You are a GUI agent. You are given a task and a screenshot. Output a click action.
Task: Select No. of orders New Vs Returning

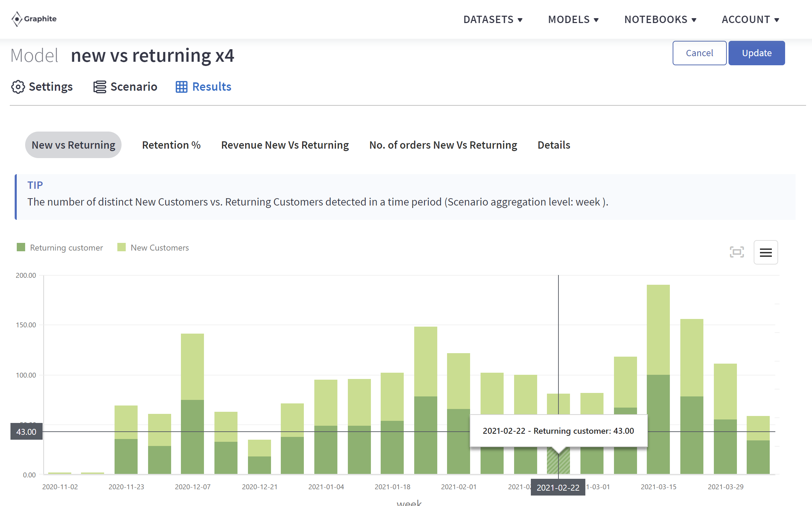(443, 145)
